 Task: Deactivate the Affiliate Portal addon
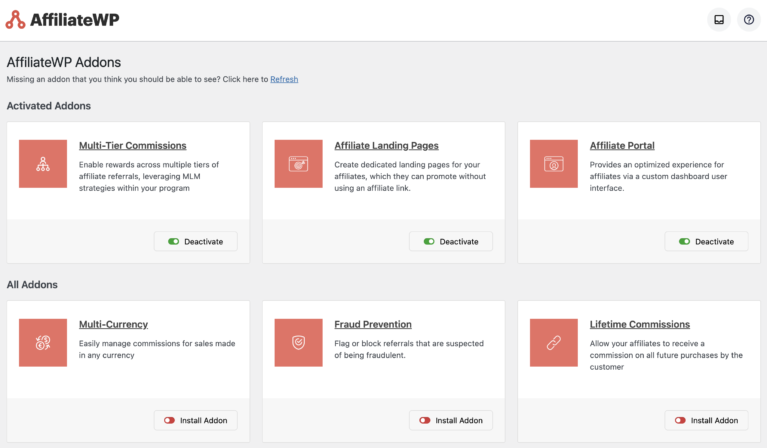706,242
